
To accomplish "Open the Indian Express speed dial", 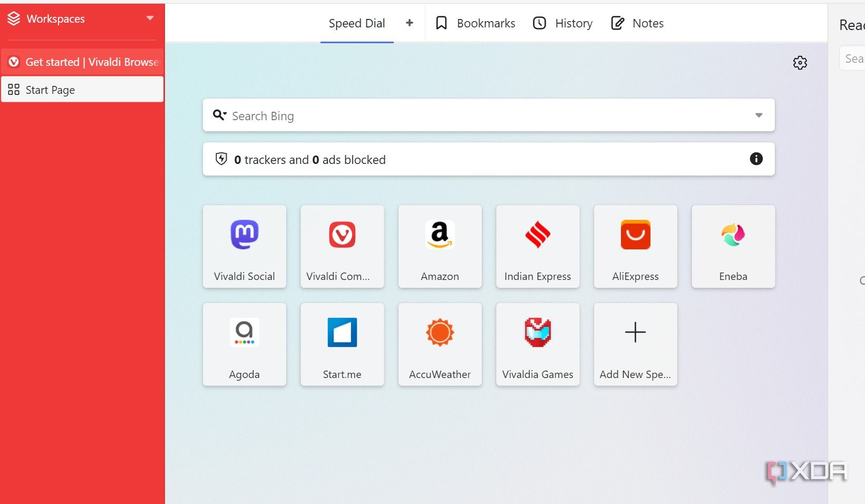I will pyautogui.click(x=538, y=246).
